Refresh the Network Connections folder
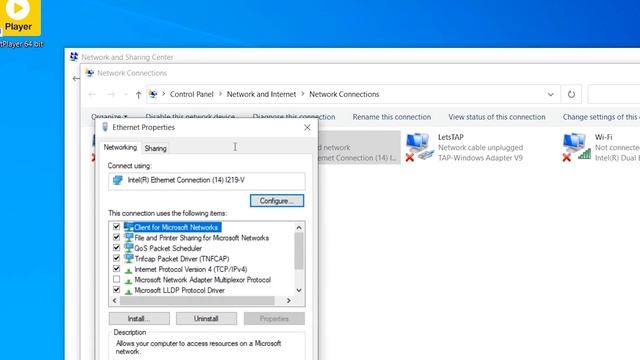The height and width of the screenshot is (360, 640). [571, 94]
